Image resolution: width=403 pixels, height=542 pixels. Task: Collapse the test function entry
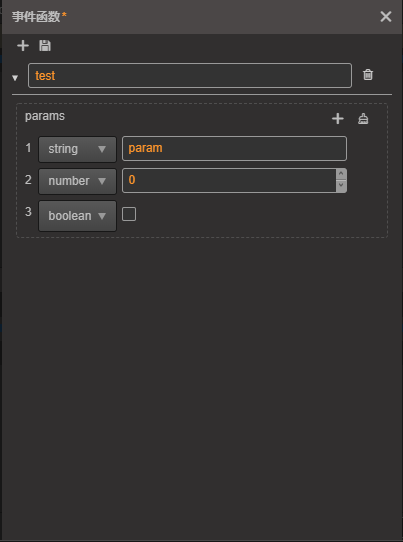pyautogui.click(x=15, y=78)
